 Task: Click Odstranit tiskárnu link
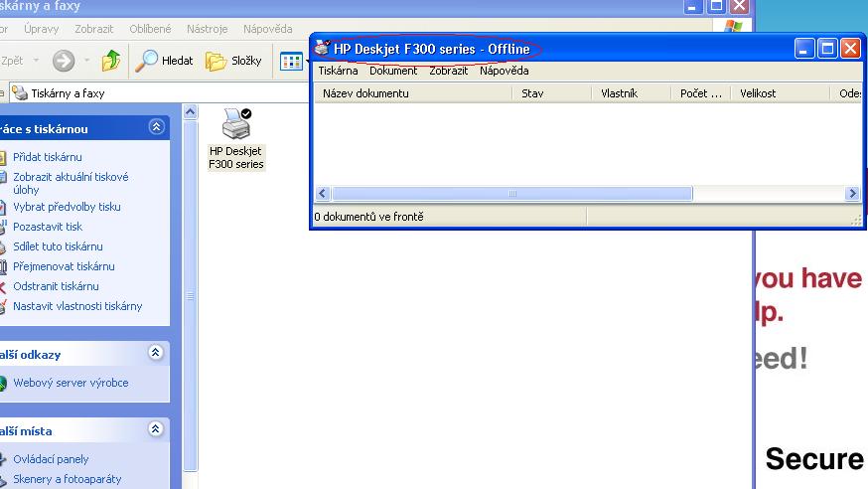[x=56, y=287]
